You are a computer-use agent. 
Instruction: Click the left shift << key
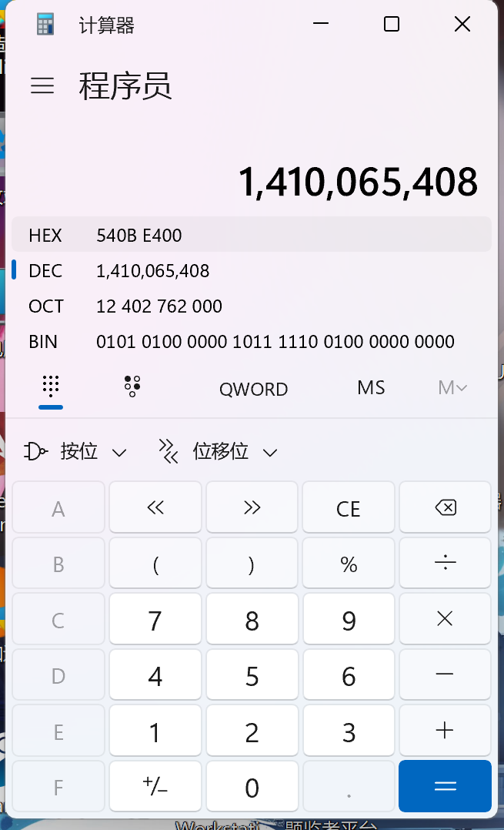click(x=155, y=508)
